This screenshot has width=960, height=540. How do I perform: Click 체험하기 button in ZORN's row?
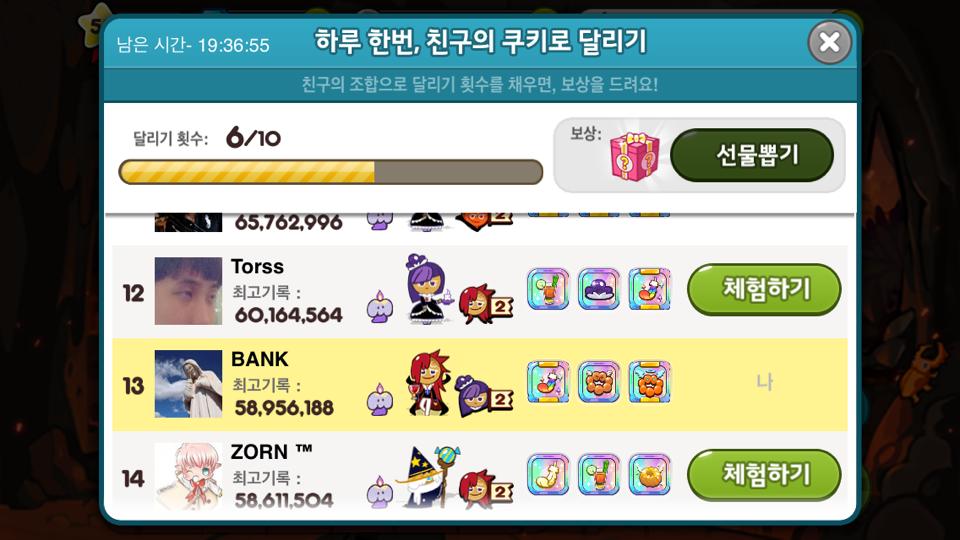tap(764, 474)
